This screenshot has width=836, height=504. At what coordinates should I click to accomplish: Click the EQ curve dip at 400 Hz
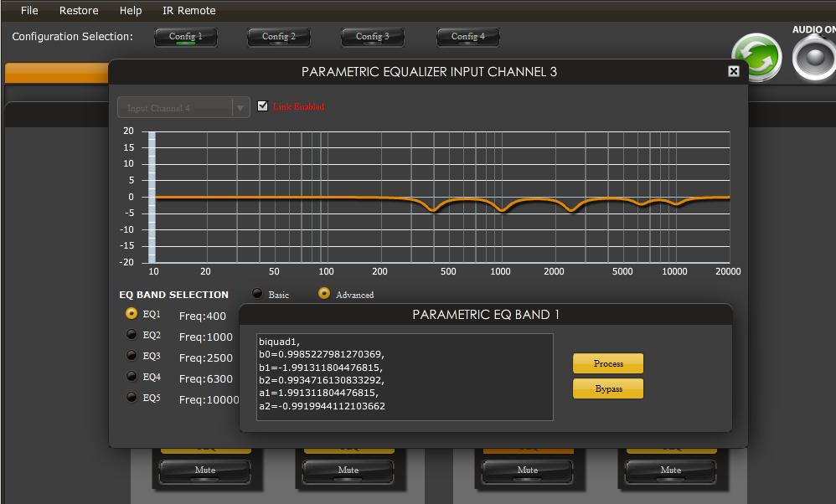[x=433, y=209]
